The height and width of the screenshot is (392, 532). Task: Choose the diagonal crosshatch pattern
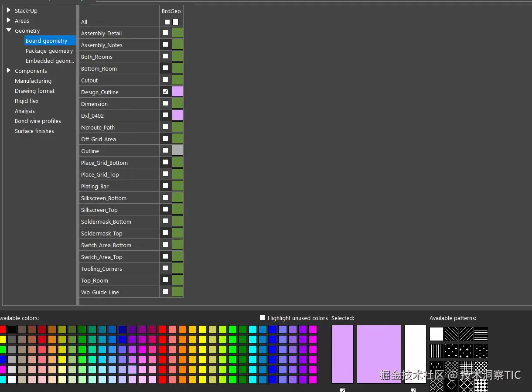[451, 368]
